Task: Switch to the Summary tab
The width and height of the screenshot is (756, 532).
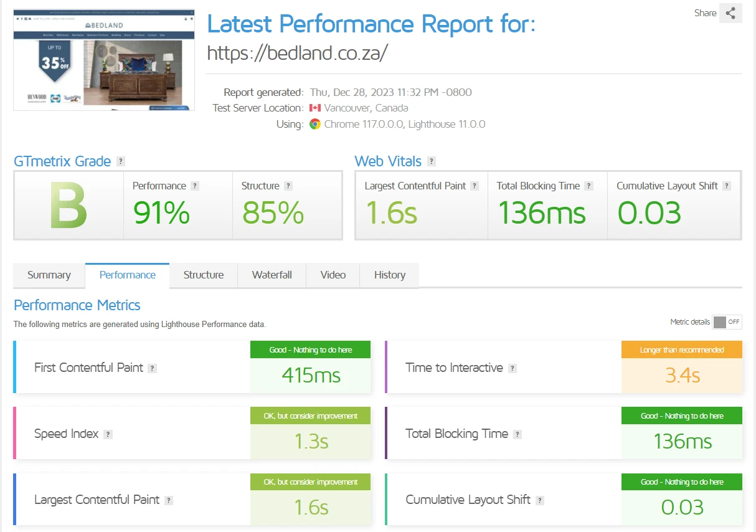Action: 49,275
